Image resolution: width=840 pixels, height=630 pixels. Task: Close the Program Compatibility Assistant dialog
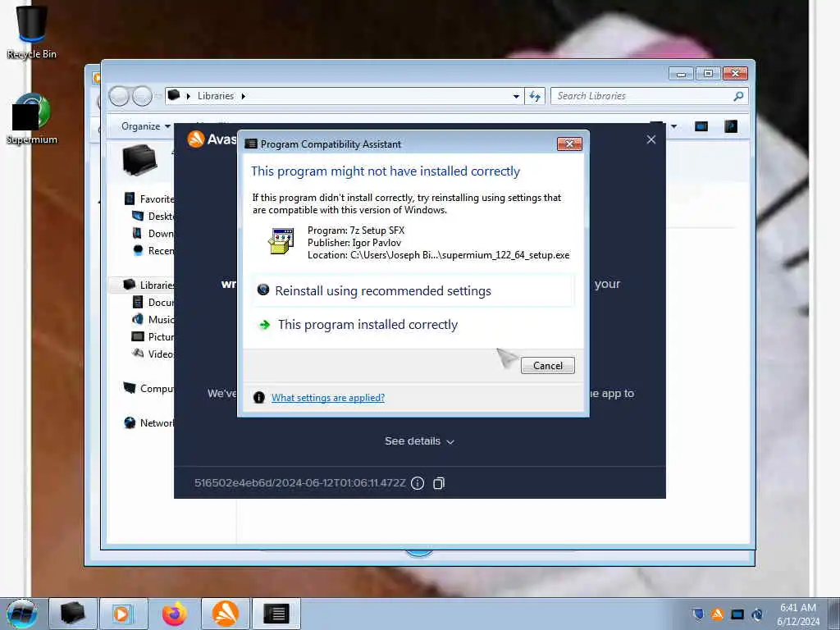coord(569,144)
